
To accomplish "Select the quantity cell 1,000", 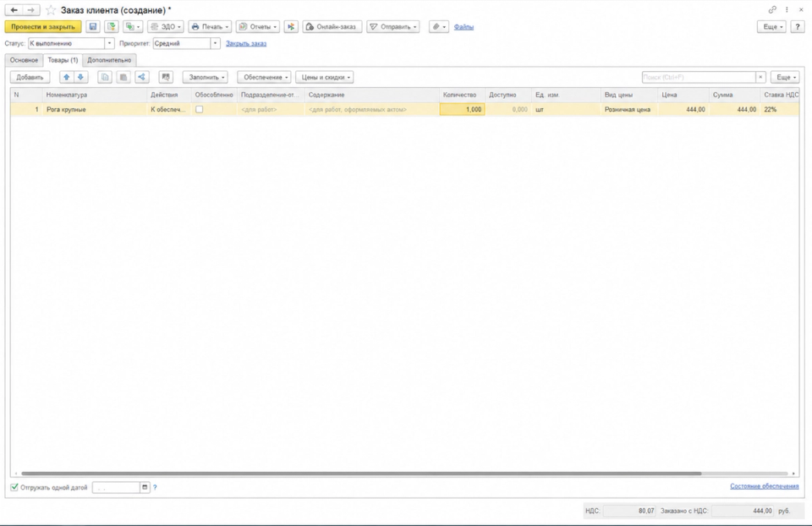I will pos(463,109).
